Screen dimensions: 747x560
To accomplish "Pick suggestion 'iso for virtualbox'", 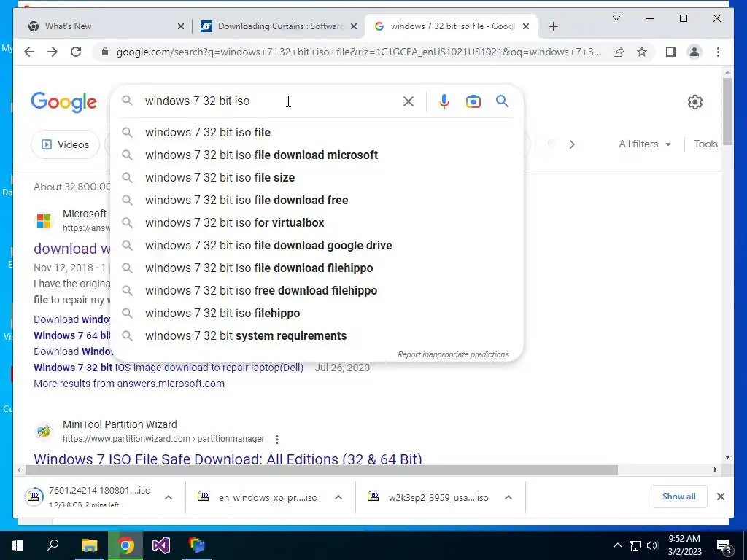I will (x=317, y=223).
